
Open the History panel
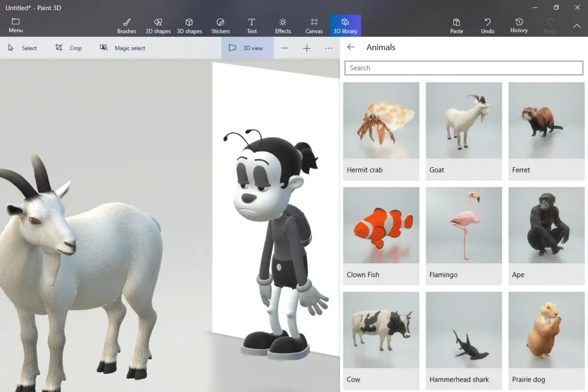coord(519,26)
